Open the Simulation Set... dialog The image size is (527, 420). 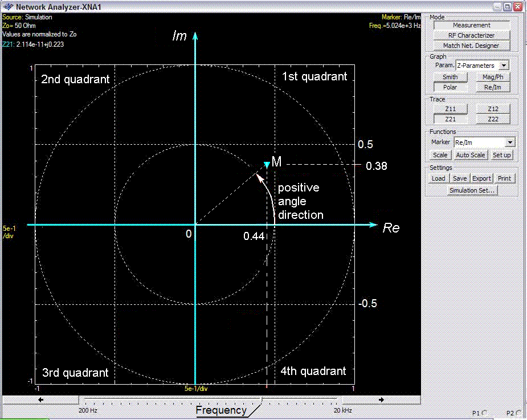[471, 190]
